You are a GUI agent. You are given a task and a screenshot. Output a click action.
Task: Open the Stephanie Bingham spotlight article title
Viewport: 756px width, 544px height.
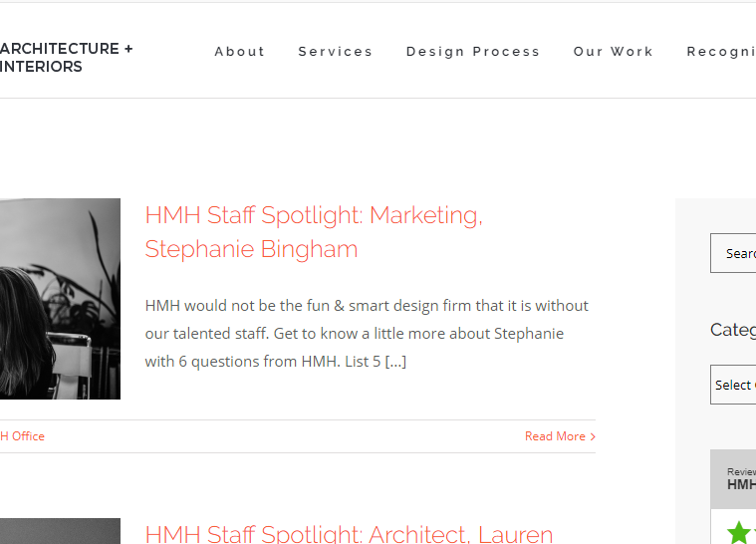pyautogui.click(x=313, y=232)
